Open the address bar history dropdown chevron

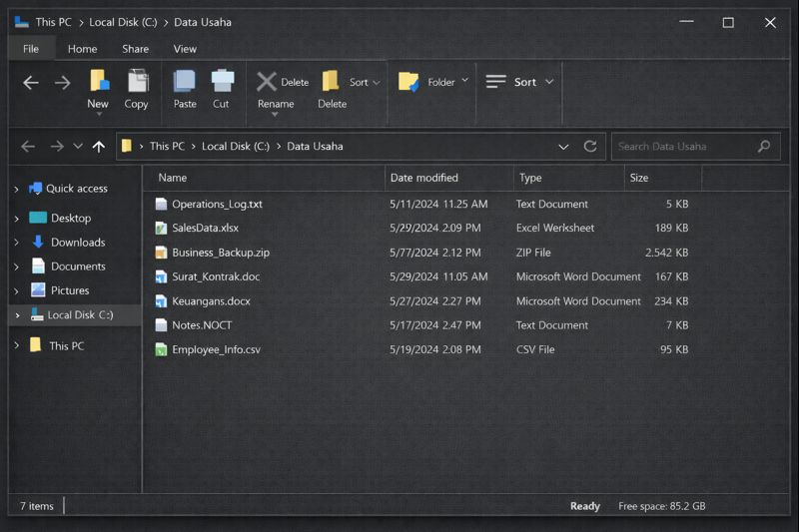(x=563, y=147)
